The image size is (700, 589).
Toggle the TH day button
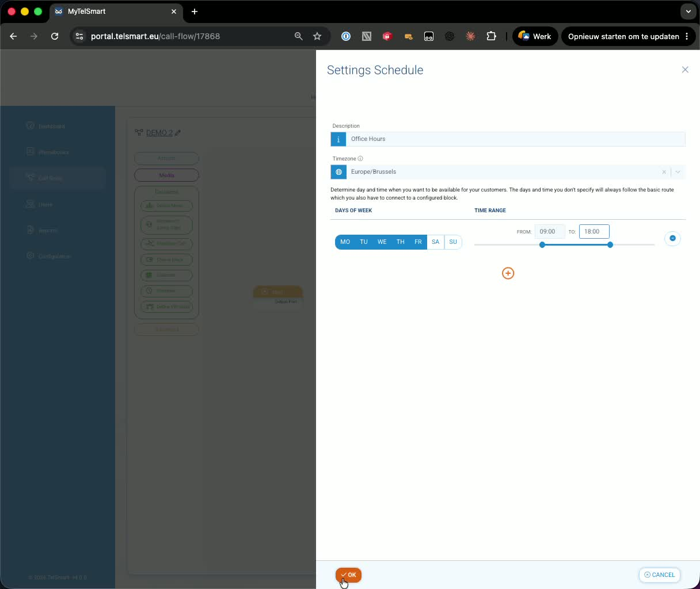pos(401,242)
